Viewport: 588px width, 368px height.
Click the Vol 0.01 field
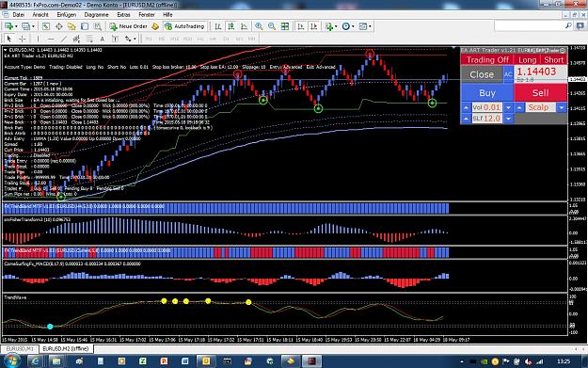487,107
